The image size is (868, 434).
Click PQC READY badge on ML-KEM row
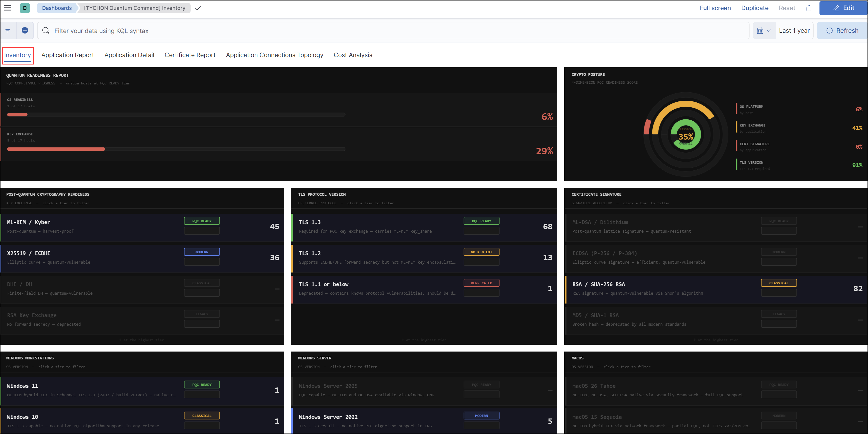(x=202, y=221)
